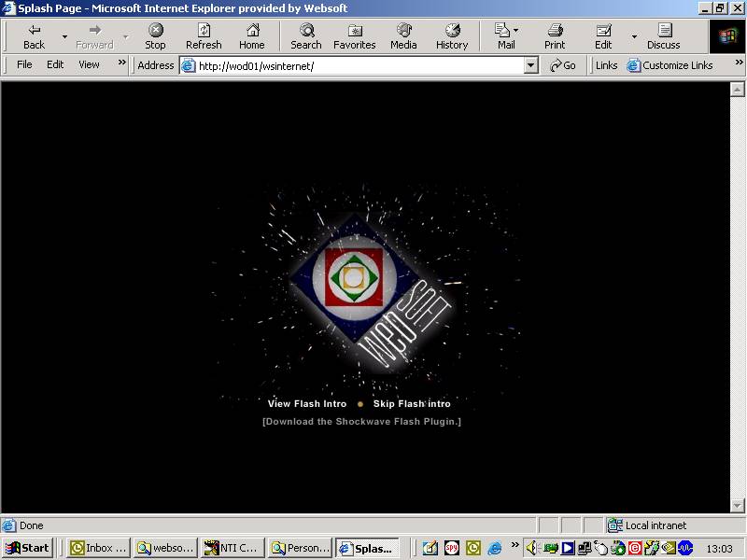Open the Edit menu in menu bar
Image resolution: width=747 pixels, height=560 pixels.
click(x=55, y=64)
